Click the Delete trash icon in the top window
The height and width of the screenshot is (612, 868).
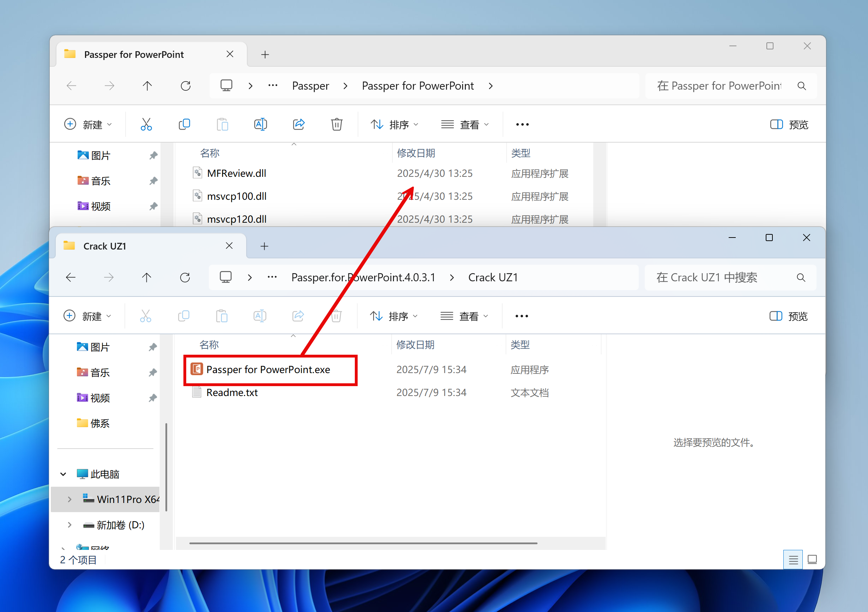point(336,125)
